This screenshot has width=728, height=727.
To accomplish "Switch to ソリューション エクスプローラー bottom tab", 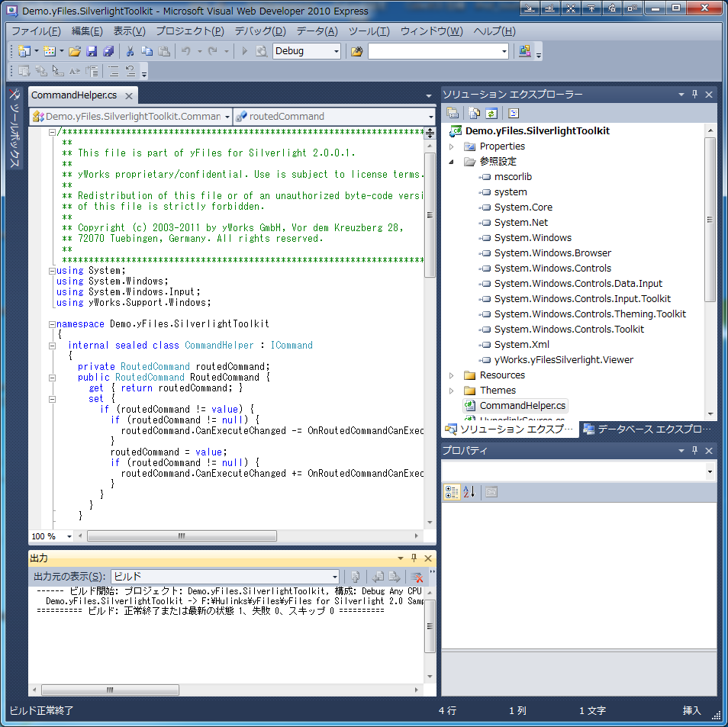I will coord(509,429).
